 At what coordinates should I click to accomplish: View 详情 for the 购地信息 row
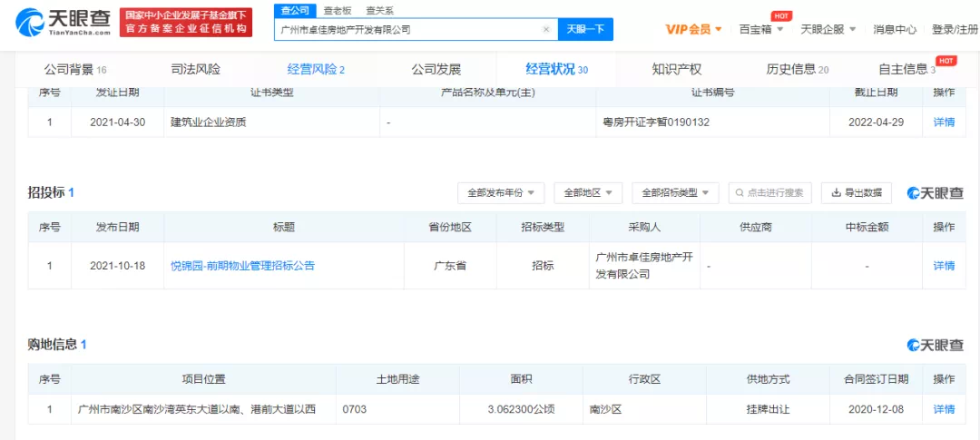point(944,409)
